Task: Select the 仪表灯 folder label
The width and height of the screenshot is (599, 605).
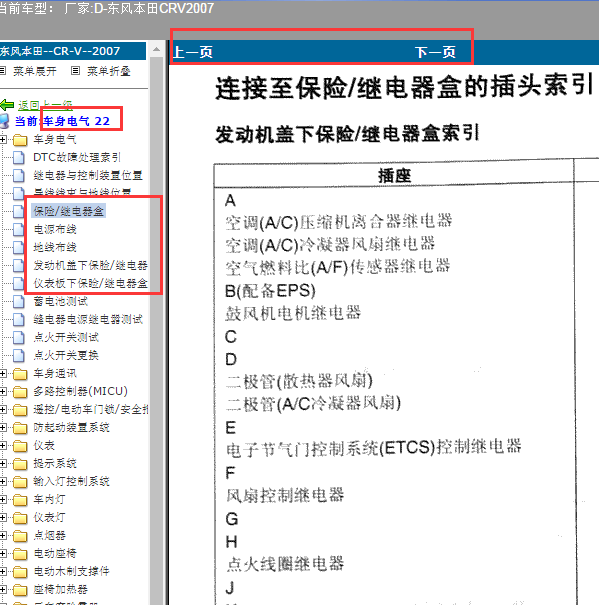Action: click(x=49, y=517)
